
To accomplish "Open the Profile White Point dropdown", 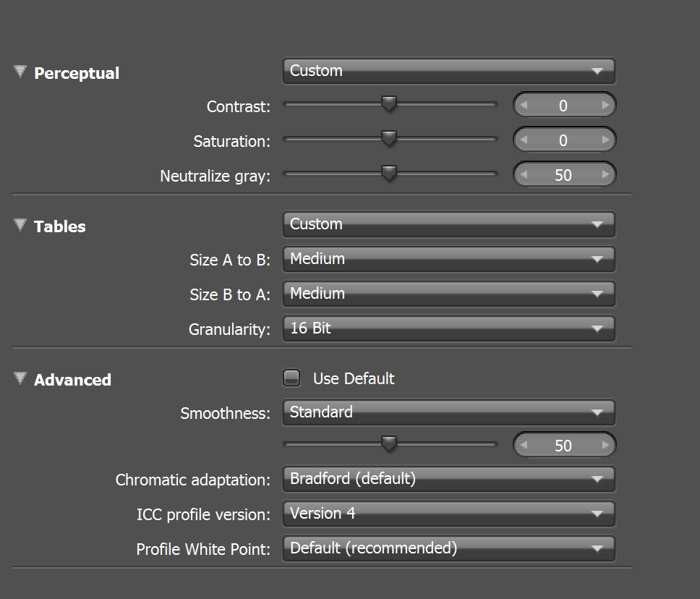I will [448, 548].
